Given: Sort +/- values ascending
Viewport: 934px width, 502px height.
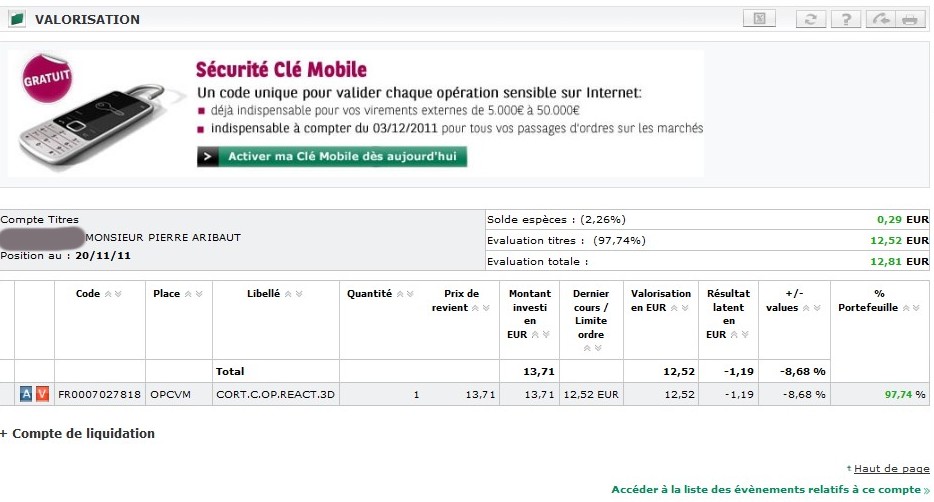Looking at the screenshot, I should [806, 308].
